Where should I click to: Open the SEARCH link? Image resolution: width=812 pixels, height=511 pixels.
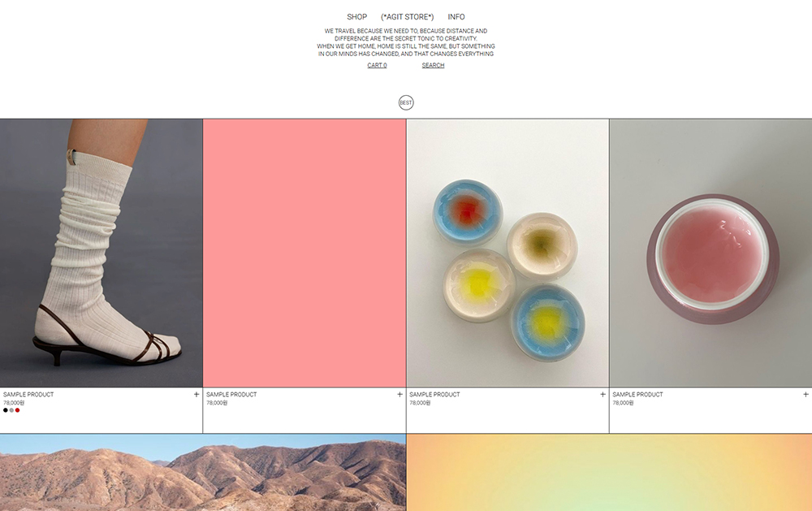tap(433, 65)
